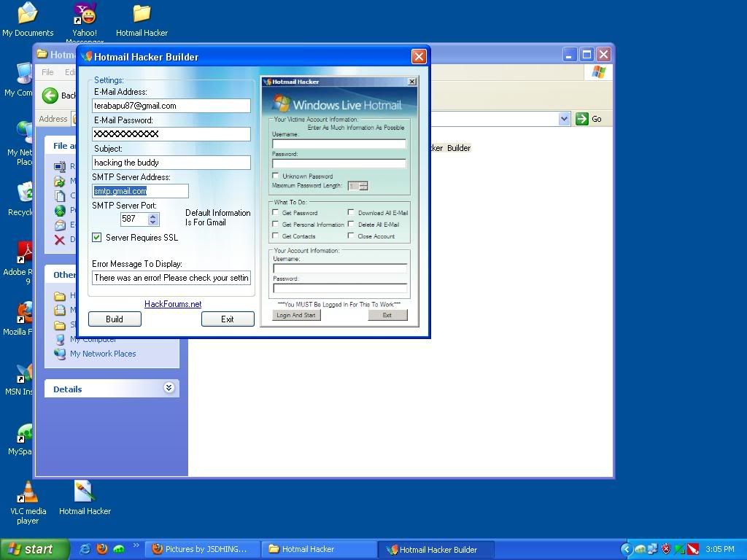
Task: Click the Subject field
Action: pos(171,163)
